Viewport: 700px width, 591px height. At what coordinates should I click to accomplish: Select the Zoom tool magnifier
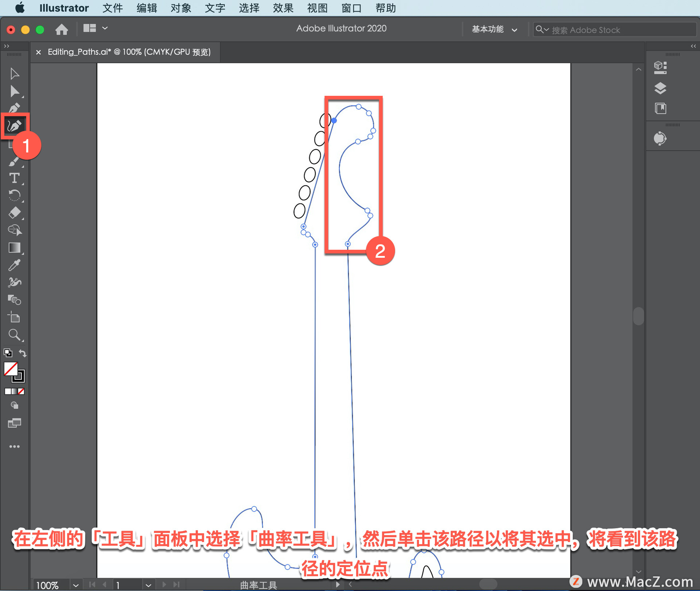coord(15,335)
